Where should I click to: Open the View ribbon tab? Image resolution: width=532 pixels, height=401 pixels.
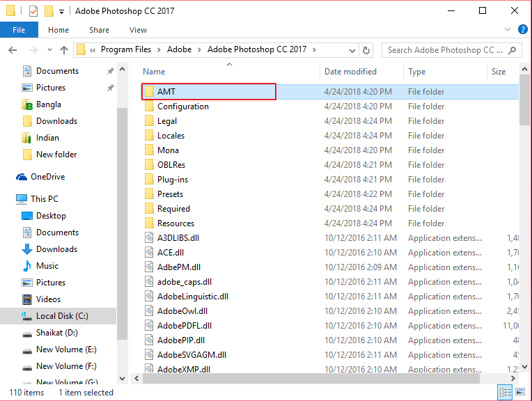point(138,30)
